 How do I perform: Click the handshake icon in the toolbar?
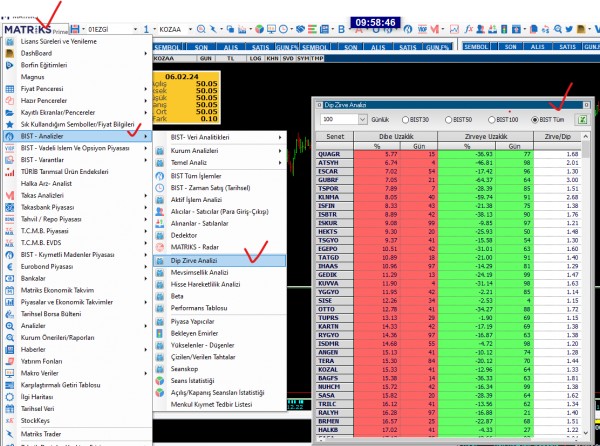pyautogui.click(x=300, y=29)
